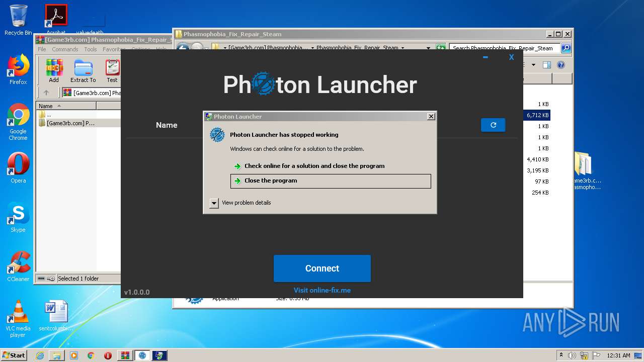The height and width of the screenshot is (362, 644).
Task: Open Windows Media Player taskbar icon
Action: 74,355
